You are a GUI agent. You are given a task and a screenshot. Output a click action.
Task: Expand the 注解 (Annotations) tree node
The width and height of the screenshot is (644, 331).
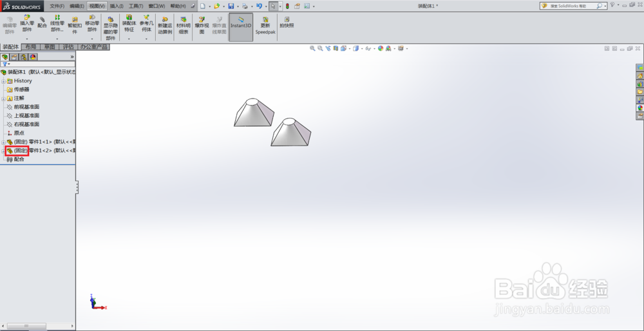[x=3, y=99]
